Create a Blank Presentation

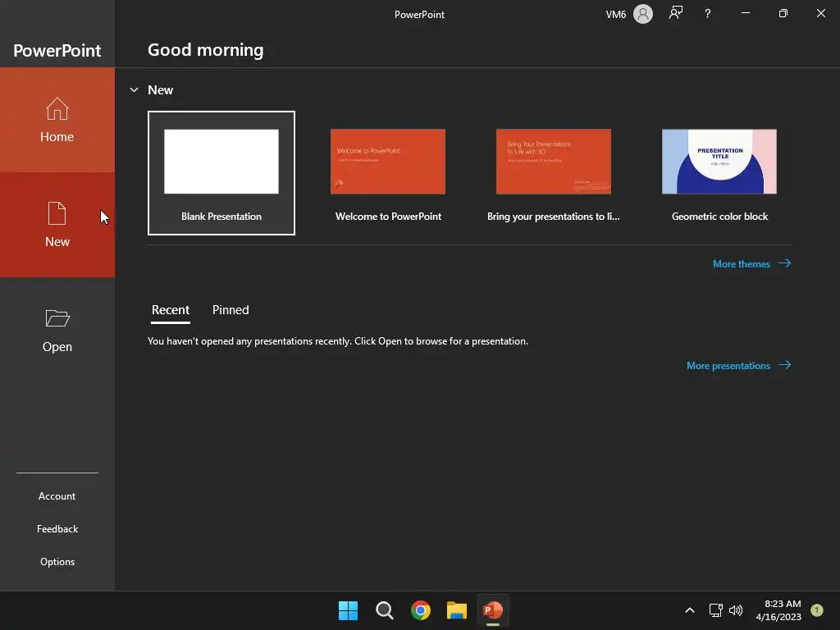(221, 173)
